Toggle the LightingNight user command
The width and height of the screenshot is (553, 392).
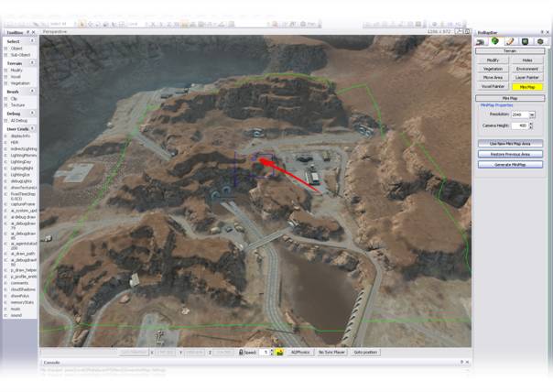(23, 169)
